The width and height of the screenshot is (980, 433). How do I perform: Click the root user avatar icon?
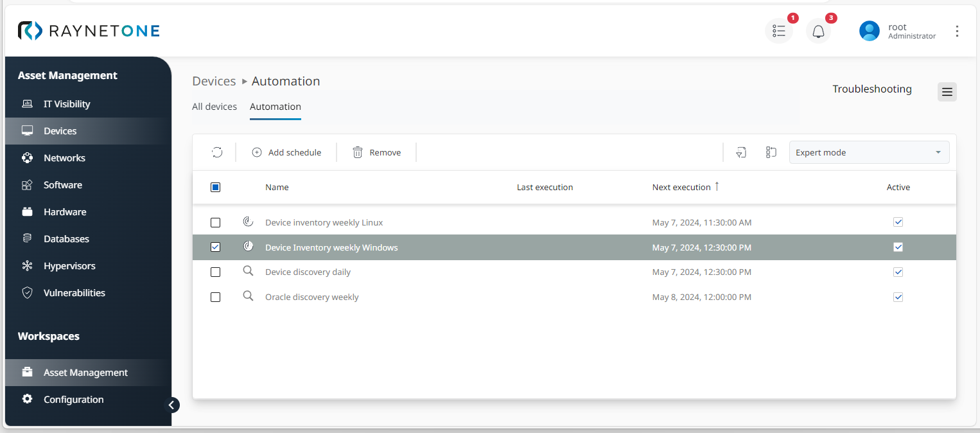pyautogui.click(x=869, y=31)
